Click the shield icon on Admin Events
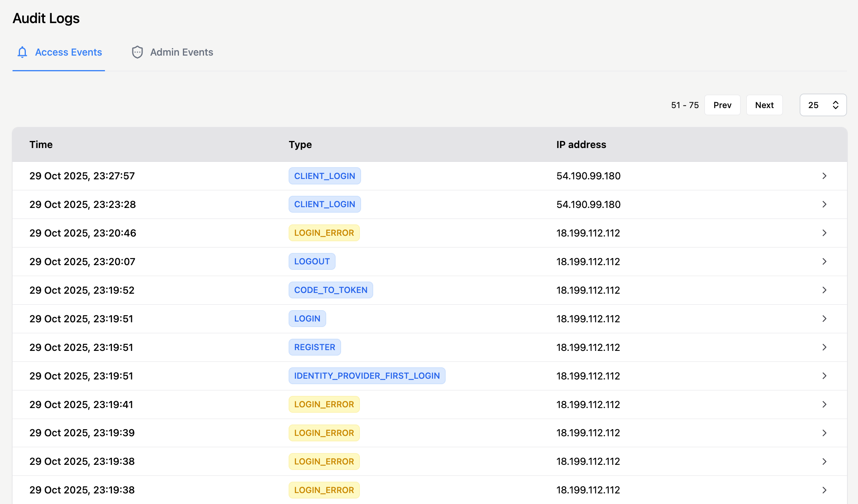 click(137, 52)
